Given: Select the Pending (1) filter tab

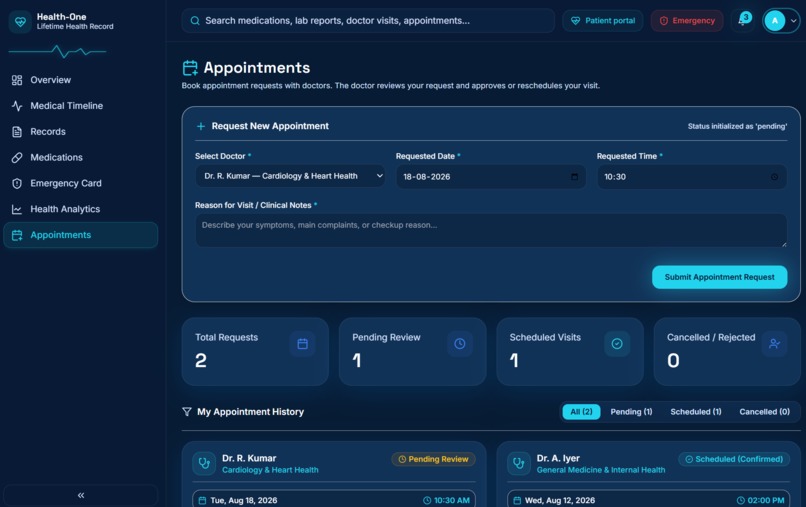Looking at the screenshot, I should tap(631, 412).
